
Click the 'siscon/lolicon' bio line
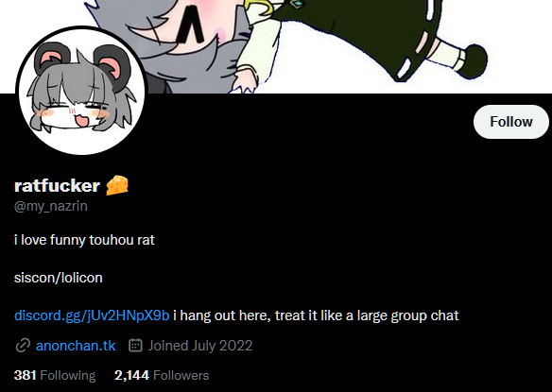(x=59, y=278)
